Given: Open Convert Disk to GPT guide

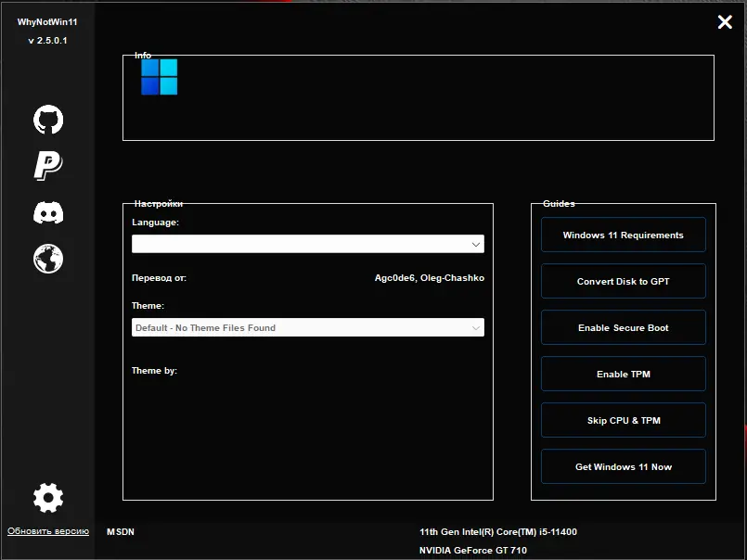Looking at the screenshot, I should click(x=624, y=281).
